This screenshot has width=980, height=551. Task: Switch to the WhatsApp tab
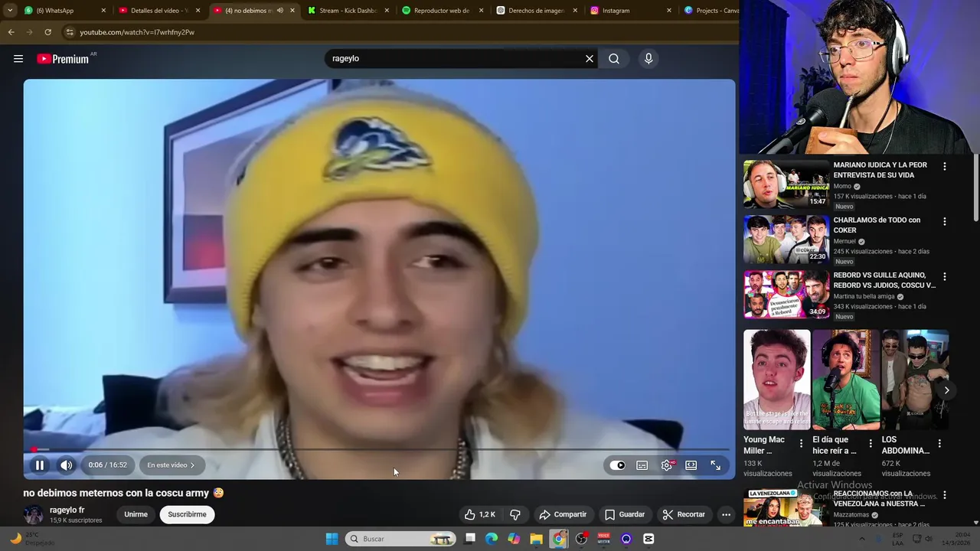pyautogui.click(x=65, y=11)
